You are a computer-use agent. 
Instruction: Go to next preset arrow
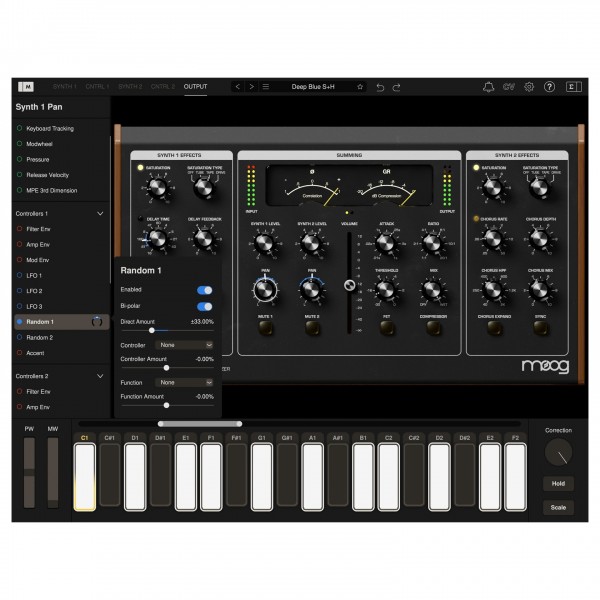tap(251, 87)
